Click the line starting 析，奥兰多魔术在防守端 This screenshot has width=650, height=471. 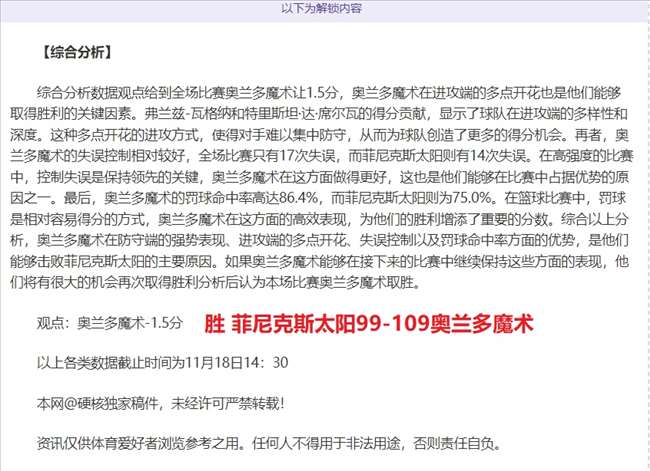[x=319, y=240]
